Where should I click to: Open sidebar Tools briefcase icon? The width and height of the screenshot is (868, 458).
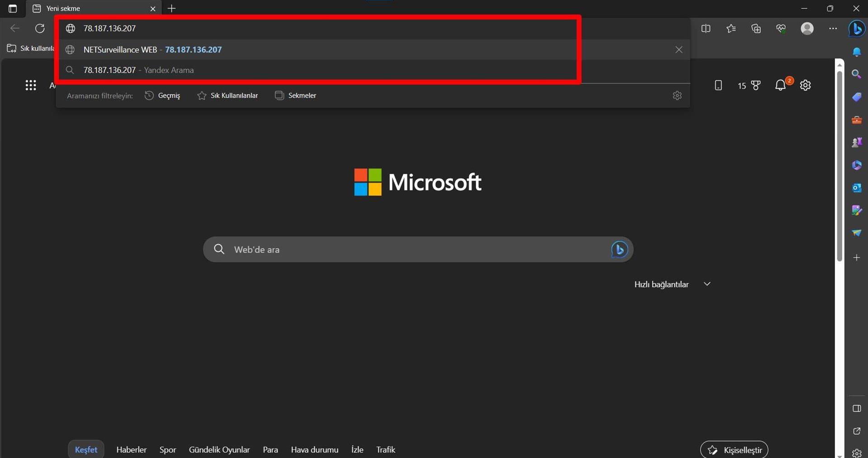[857, 120]
